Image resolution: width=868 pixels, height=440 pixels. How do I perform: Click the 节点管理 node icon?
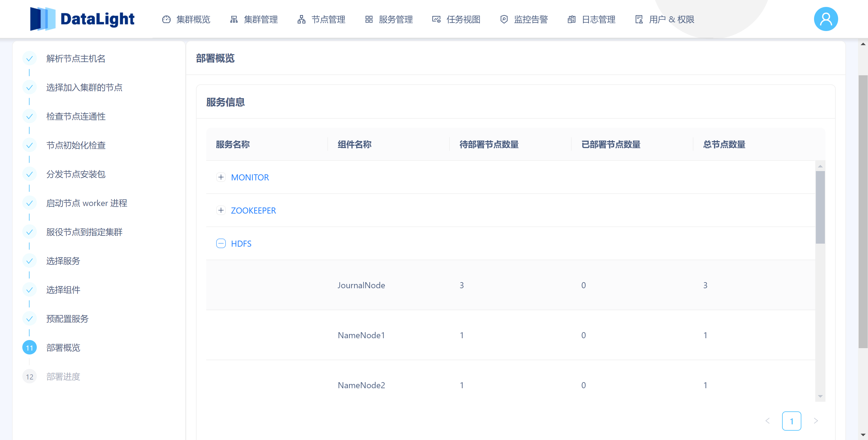(x=301, y=20)
